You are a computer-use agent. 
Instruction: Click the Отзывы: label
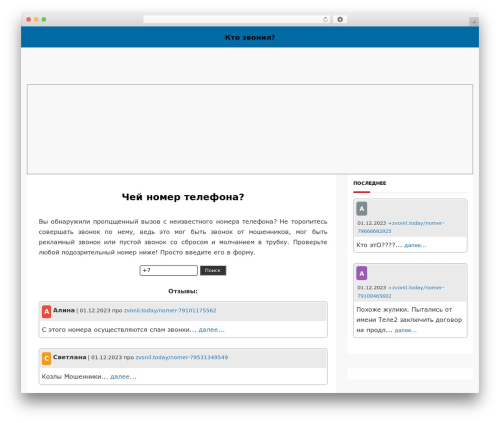[183, 291]
